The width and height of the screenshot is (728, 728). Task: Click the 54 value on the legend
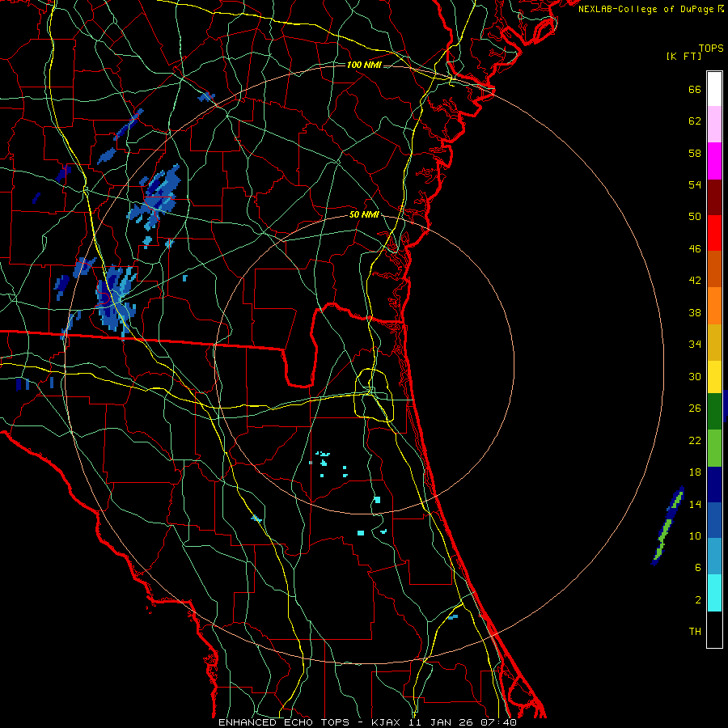695,184
